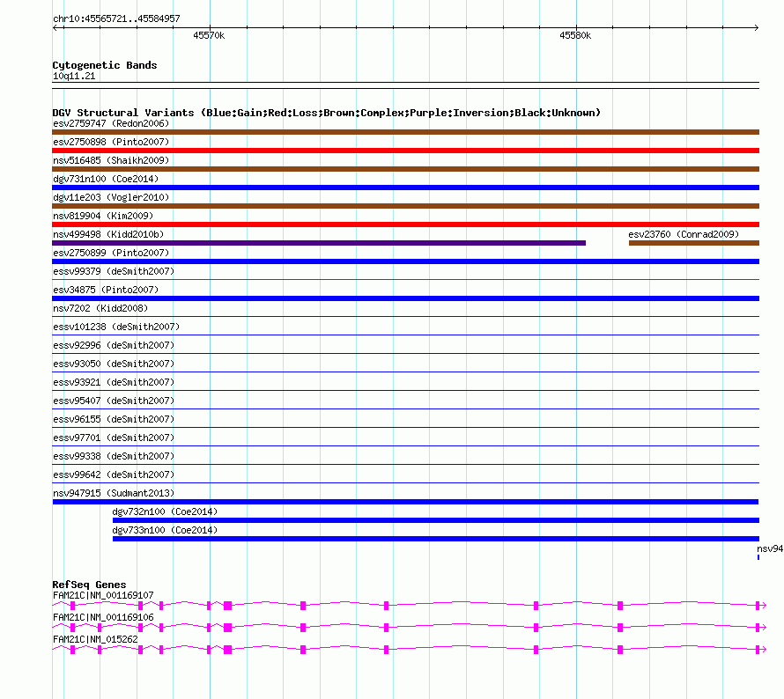Click the dgv733n100 blue gain bar
The width and height of the screenshot is (784, 699).
tap(436, 539)
